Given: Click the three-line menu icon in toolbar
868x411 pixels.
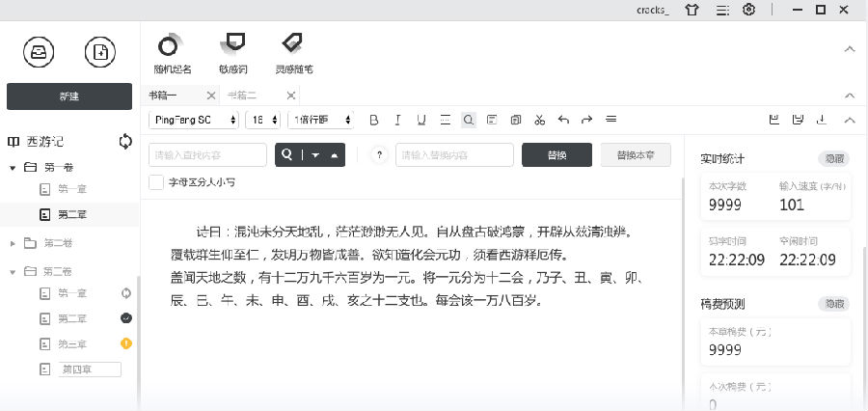Looking at the screenshot, I should pos(611,119).
